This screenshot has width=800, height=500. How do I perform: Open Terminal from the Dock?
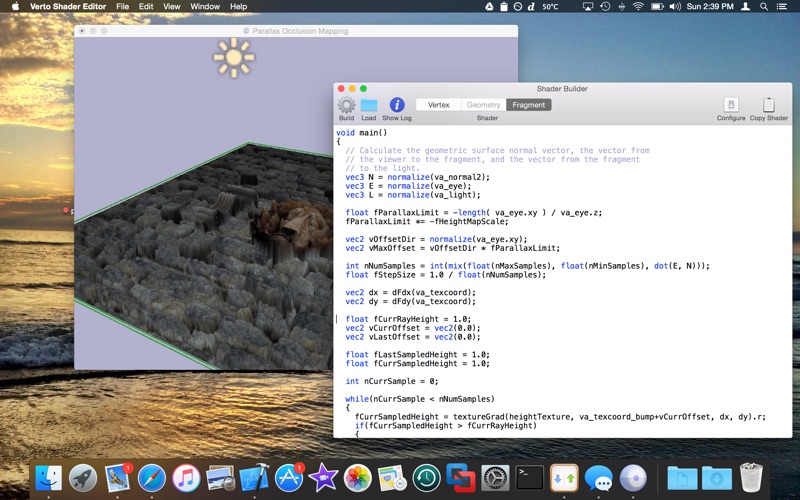(530, 477)
